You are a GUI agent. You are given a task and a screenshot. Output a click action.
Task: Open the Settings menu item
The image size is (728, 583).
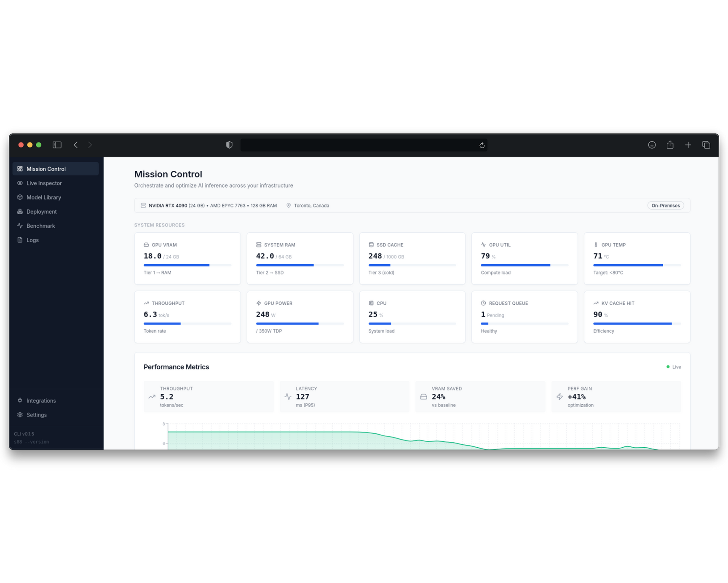click(x=37, y=414)
